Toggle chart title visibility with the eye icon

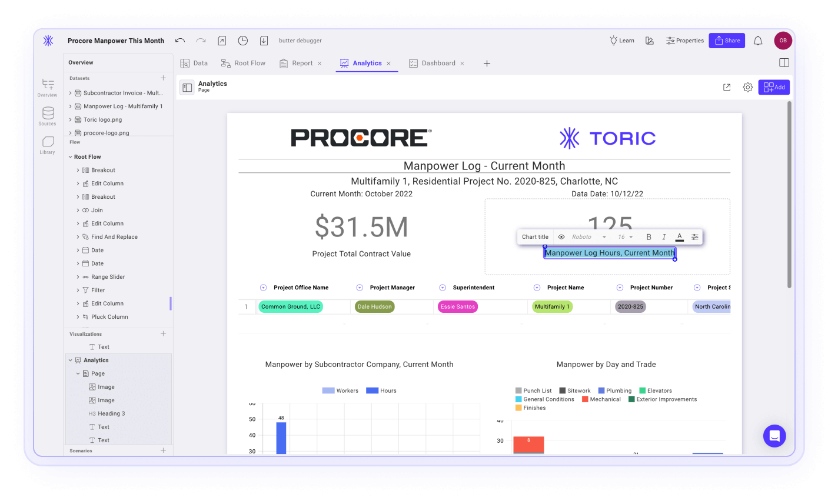(x=561, y=236)
